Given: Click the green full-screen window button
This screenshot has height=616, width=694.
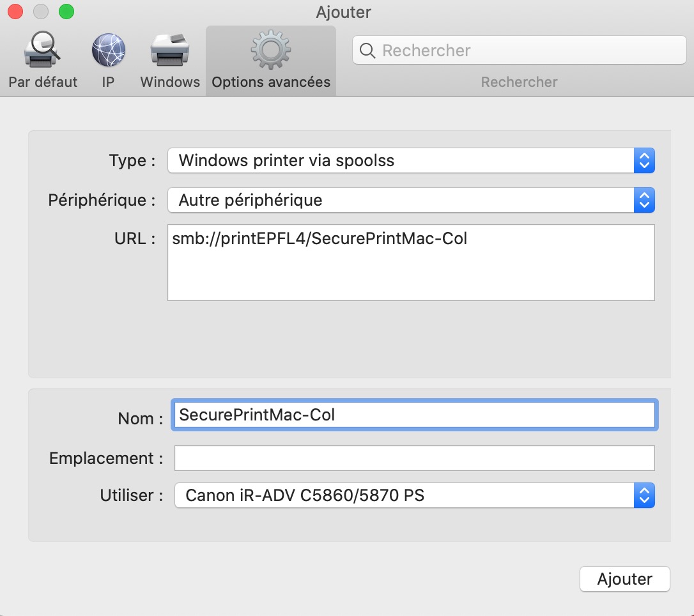Looking at the screenshot, I should click(x=66, y=12).
